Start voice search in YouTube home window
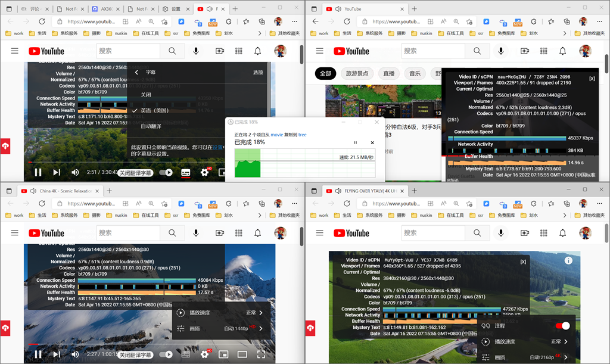 click(x=501, y=51)
